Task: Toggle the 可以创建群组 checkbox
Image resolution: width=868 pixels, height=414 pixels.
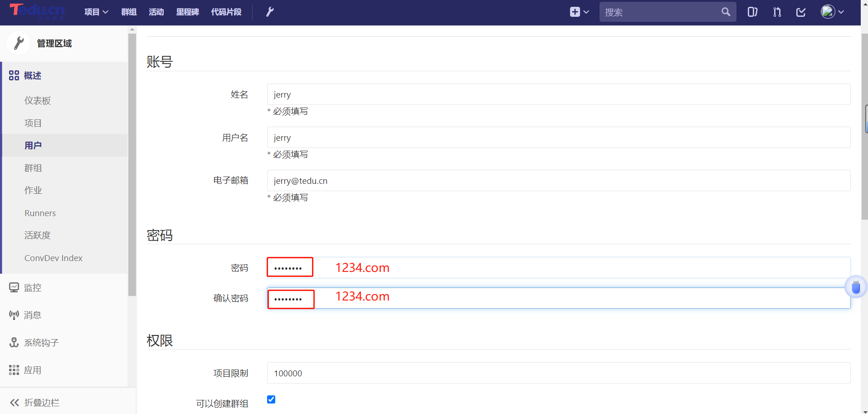Action: [271, 399]
